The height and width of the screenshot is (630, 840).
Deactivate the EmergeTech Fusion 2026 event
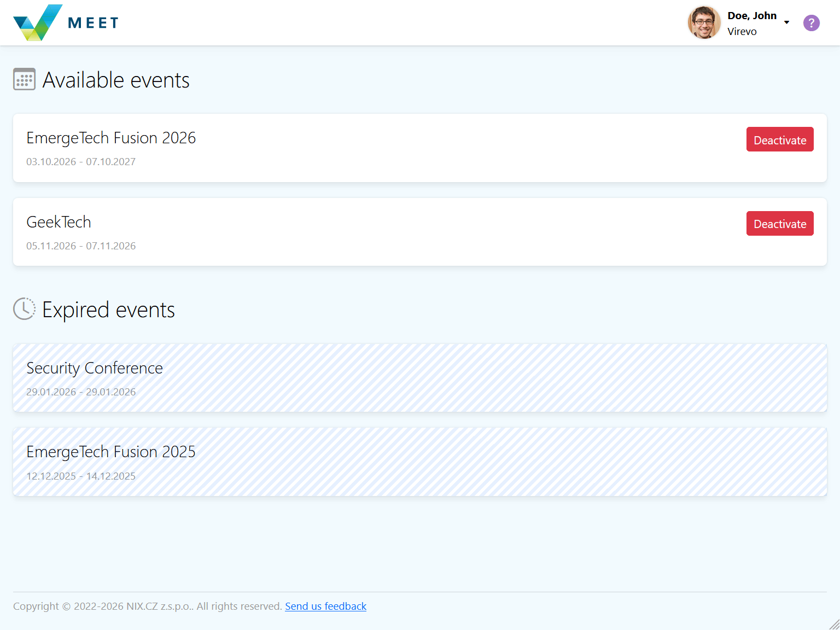779,139
